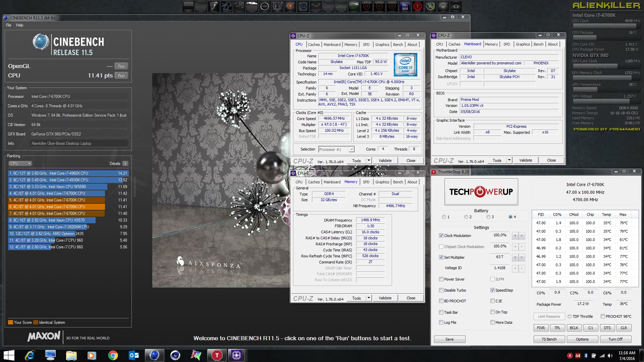644x362 pixels.
Task: Switch to Cinebench R11.5 taskbar button
Action: point(154,355)
